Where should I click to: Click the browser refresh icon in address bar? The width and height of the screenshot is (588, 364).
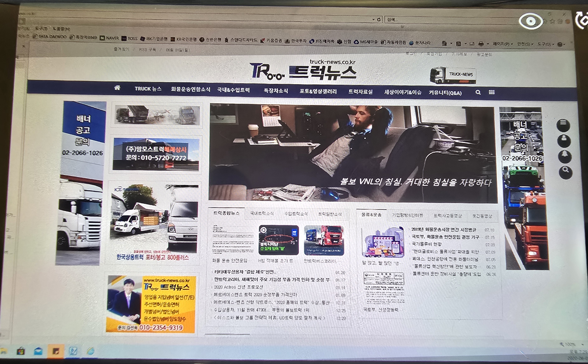point(379,19)
